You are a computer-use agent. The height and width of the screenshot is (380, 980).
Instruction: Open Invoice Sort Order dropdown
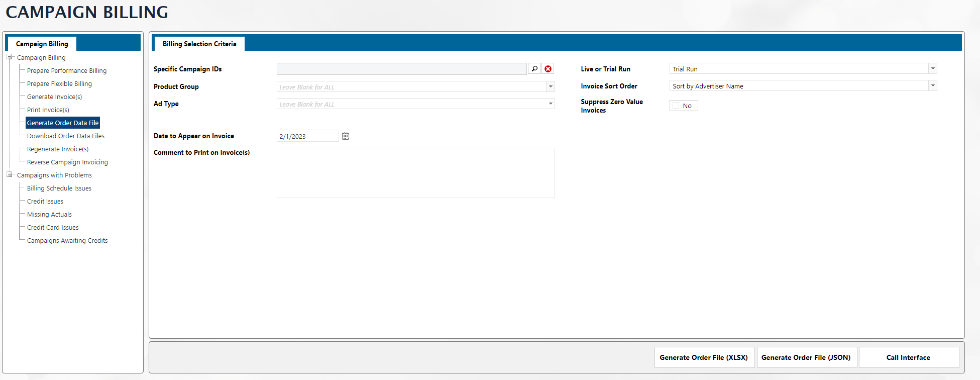[x=933, y=86]
